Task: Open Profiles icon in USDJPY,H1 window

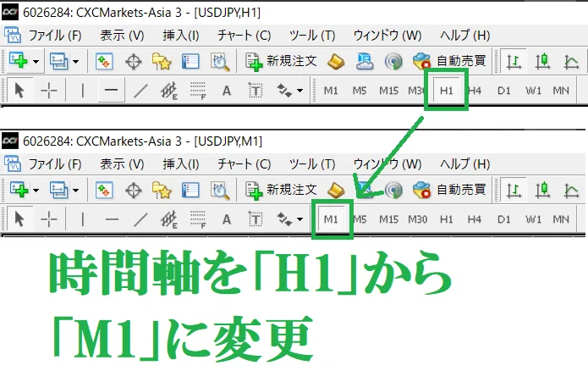Action: click(59, 61)
